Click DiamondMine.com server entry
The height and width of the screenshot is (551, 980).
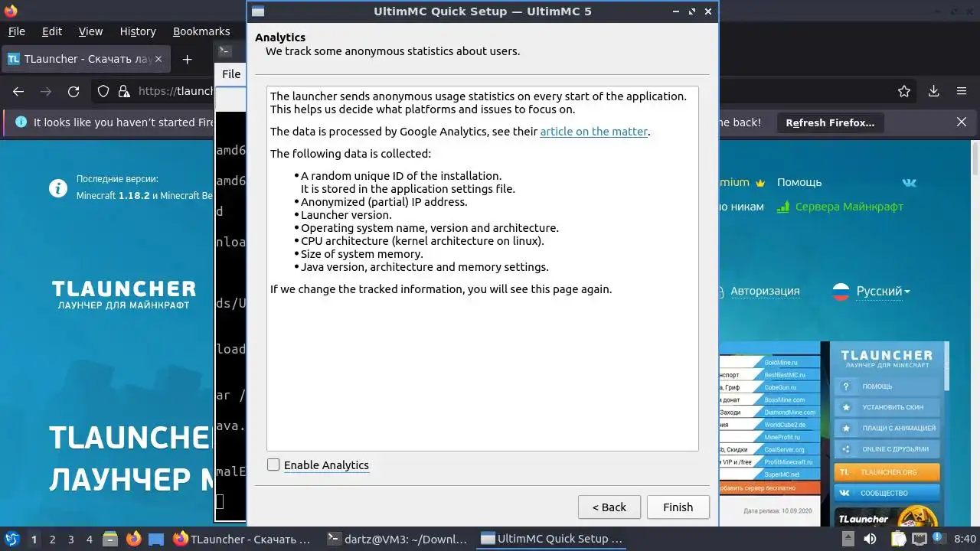(789, 412)
